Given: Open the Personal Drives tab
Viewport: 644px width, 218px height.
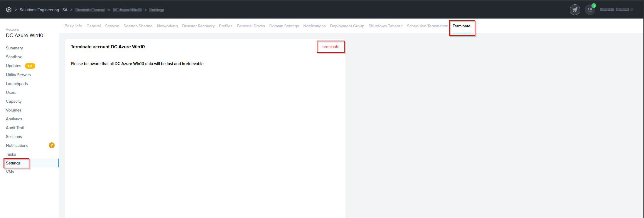Looking at the screenshot, I should 251,26.
